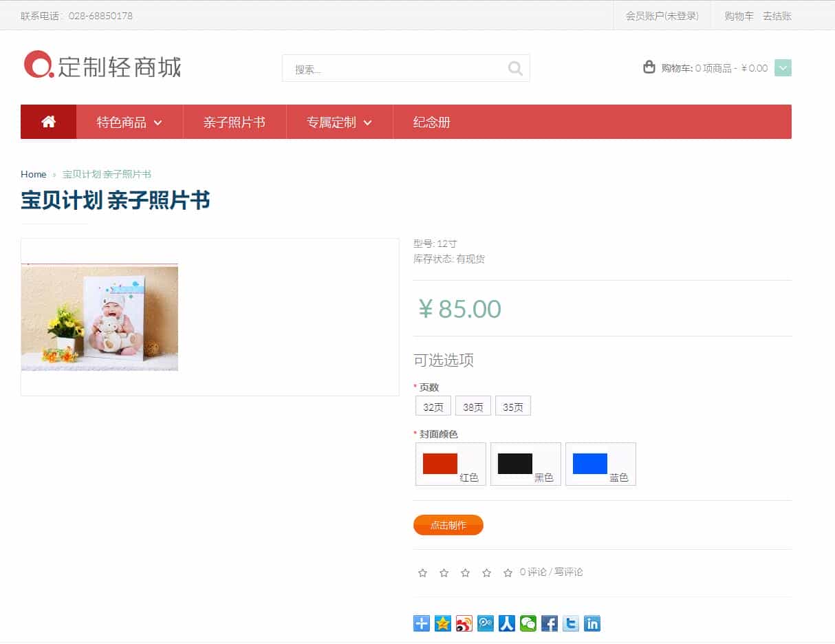835x644 pixels.
Task: Open the 会员账户(未登录) account menu
Action: click(662, 16)
